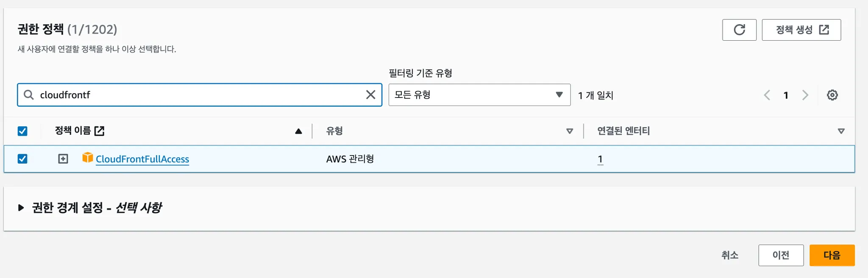Viewport: 868px width, 278px height.
Task: Click the search magnifier icon
Action: 28,95
